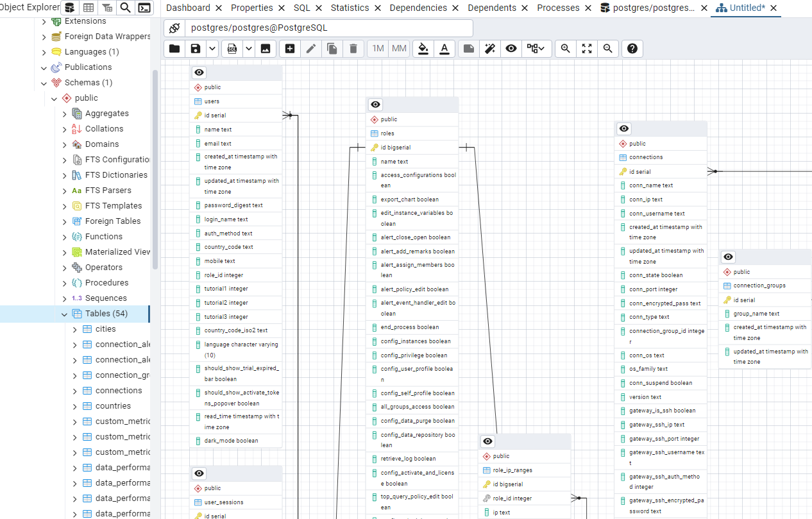The width and height of the screenshot is (812, 519).
Task: Expand the Foreign Data Wrappers node
Action: pos(44,37)
